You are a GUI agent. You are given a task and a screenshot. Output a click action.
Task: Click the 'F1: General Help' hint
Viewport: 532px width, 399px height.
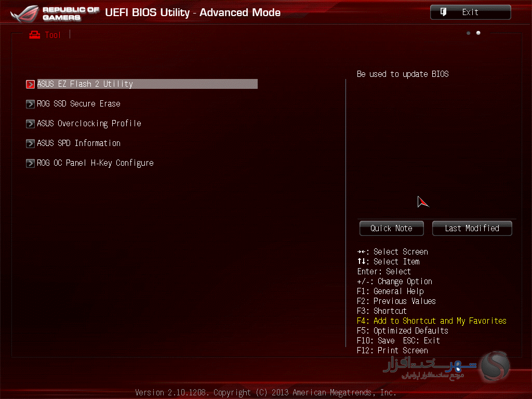click(390, 291)
